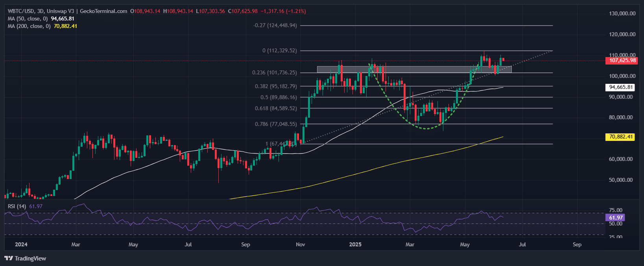Click the TradingView logo
This screenshot has height=266, width=644.
click(25, 259)
